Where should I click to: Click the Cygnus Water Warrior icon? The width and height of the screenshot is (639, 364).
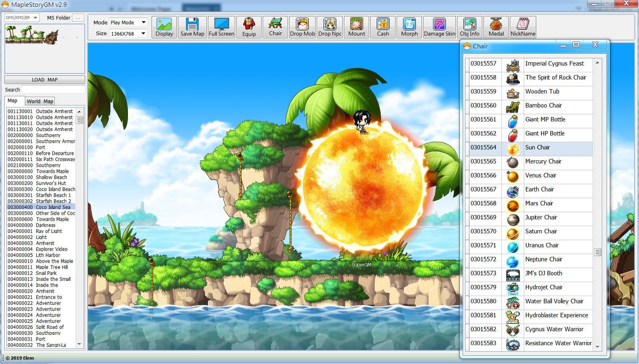pyautogui.click(x=513, y=330)
